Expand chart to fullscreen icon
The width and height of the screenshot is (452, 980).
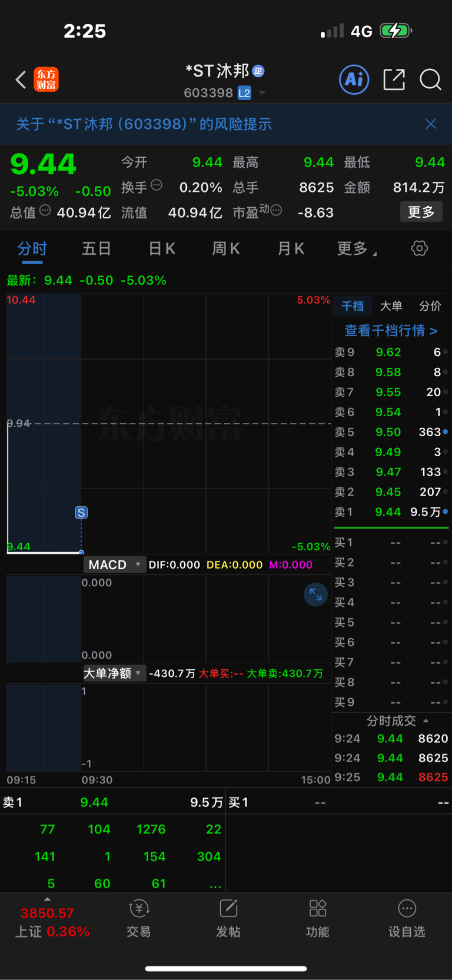pyautogui.click(x=315, y=594)
